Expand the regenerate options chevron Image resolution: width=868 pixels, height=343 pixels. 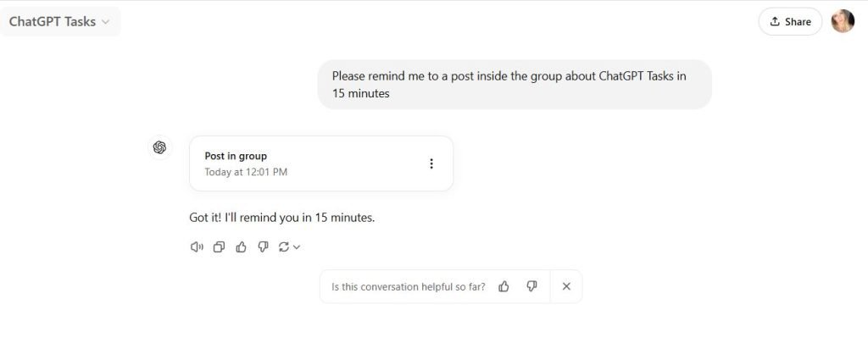[x=297, y=247]
